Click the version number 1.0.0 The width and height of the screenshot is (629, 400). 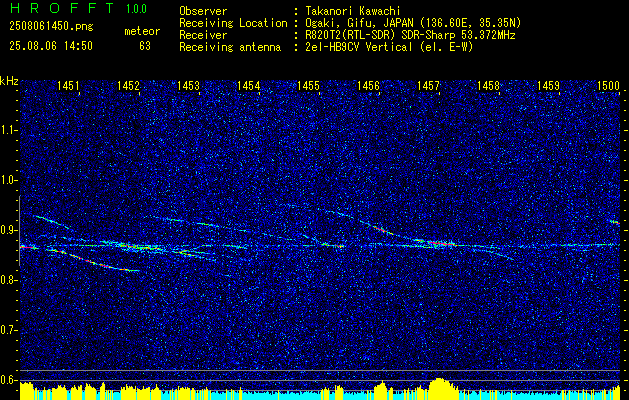136,9
